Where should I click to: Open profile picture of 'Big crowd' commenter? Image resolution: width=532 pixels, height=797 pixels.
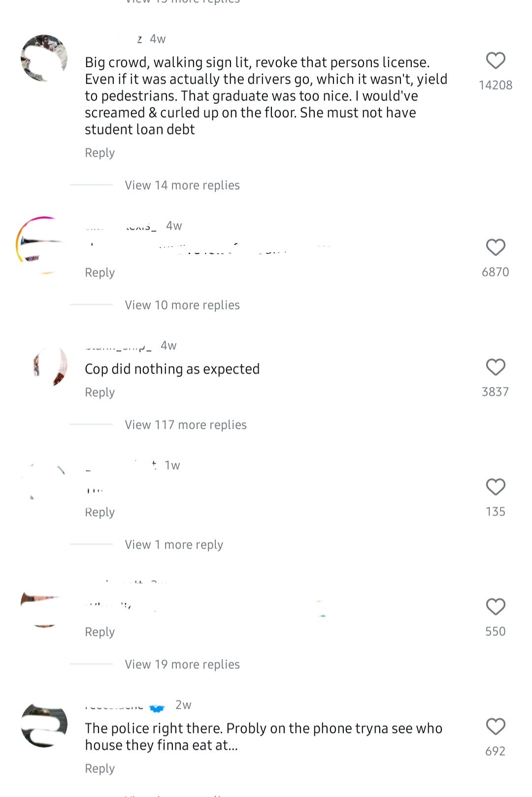44,58
